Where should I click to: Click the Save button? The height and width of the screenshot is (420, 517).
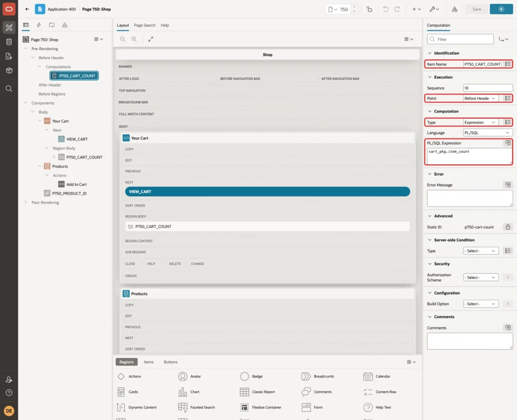(x=477, y=9)
